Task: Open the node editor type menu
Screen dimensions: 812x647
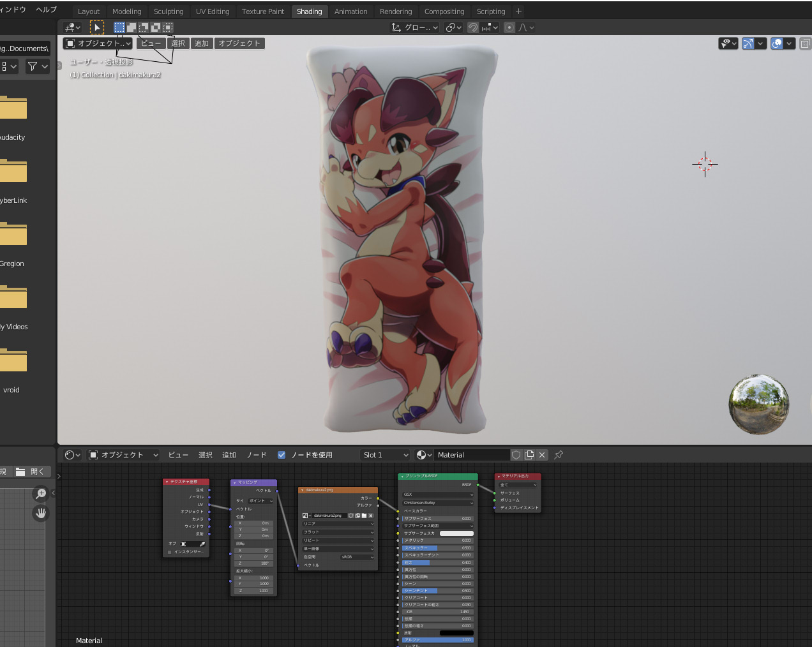Action: point(73,455)
